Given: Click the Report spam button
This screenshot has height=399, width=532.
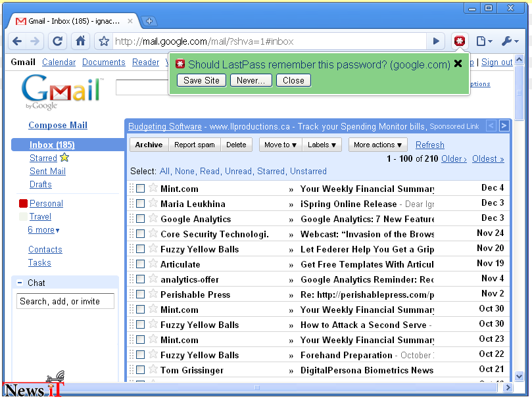Looking at the screenshot, I should pyautogui.click(x=195, y=145).
